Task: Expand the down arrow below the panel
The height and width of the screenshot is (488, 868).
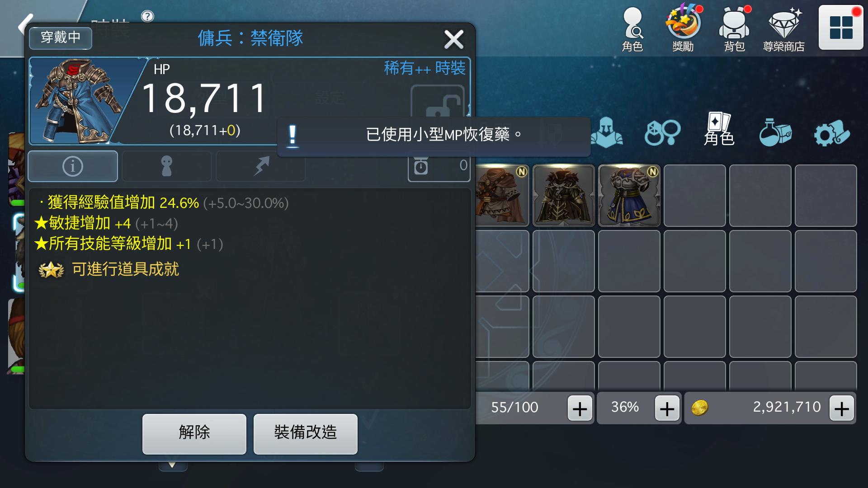Action: tap(172, 465)
